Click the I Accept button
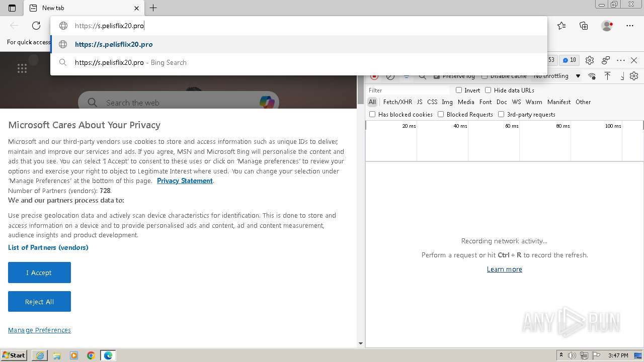This screenshot has height=362, width=644. coord(39,273)
